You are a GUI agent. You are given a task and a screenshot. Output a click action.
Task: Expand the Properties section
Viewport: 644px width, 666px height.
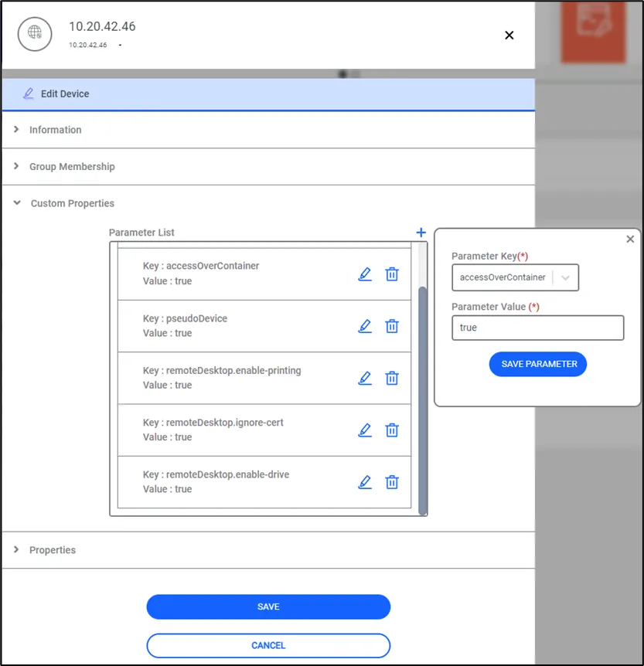268,550
